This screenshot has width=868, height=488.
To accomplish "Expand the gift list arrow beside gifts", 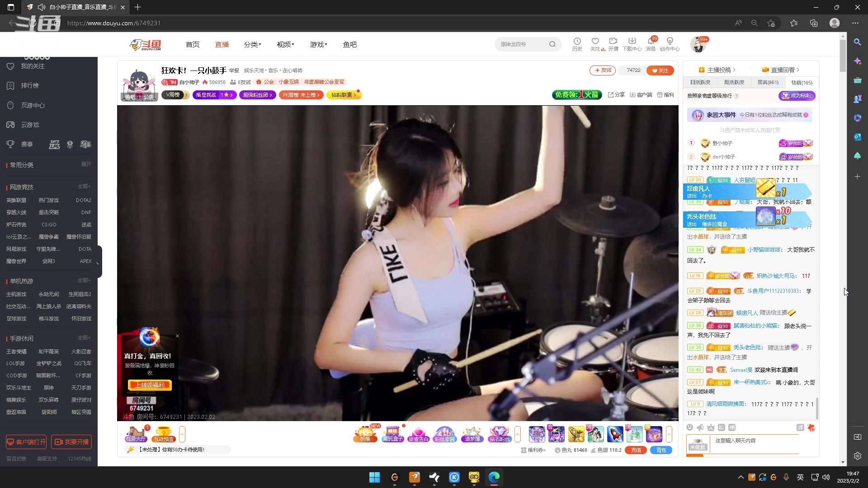I will [x=669, y=434].
